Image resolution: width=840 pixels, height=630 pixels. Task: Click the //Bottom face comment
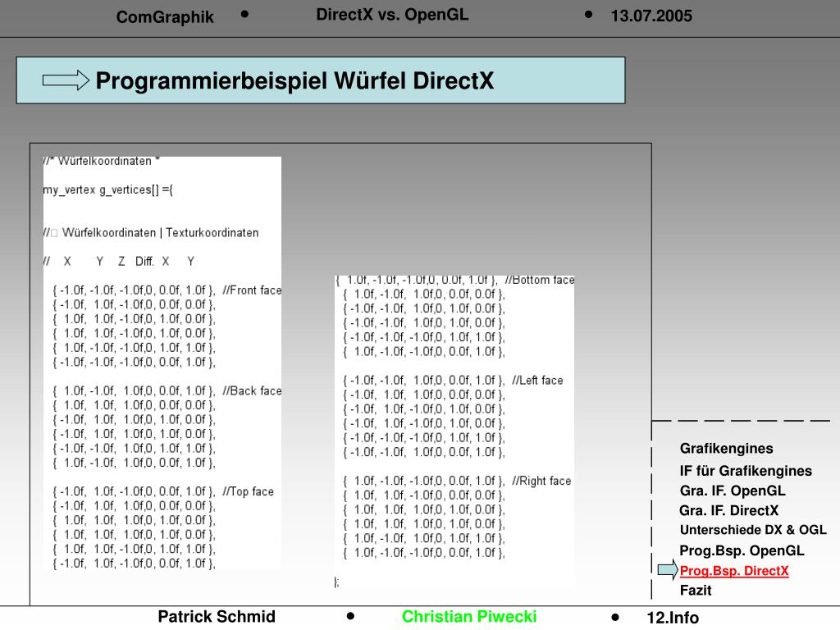[x=540, y=280]
